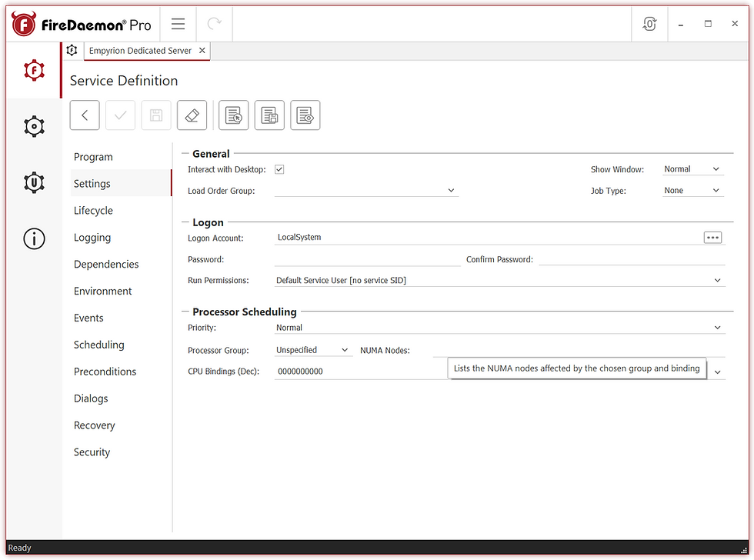Screen dimensions: 754x560
Task: Open the settings gear in the left sidebar
Action: (x=34, y=126)
